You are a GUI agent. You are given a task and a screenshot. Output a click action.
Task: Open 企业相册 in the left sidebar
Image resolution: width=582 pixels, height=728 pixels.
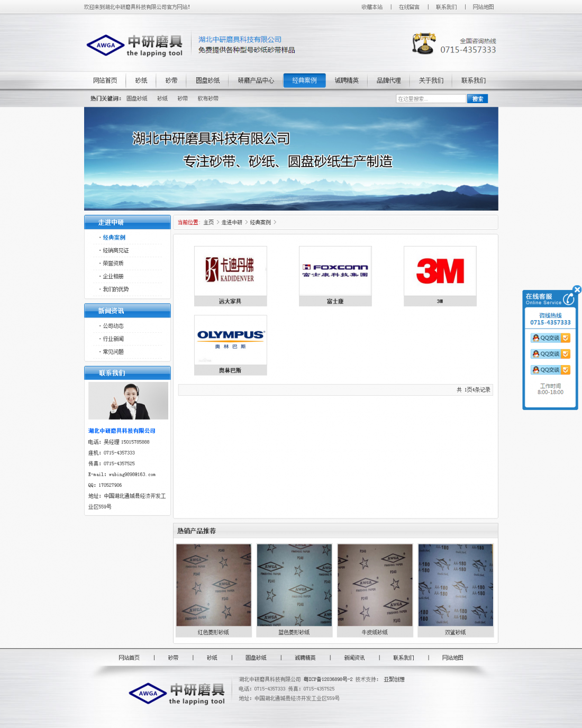coord(113,277)
